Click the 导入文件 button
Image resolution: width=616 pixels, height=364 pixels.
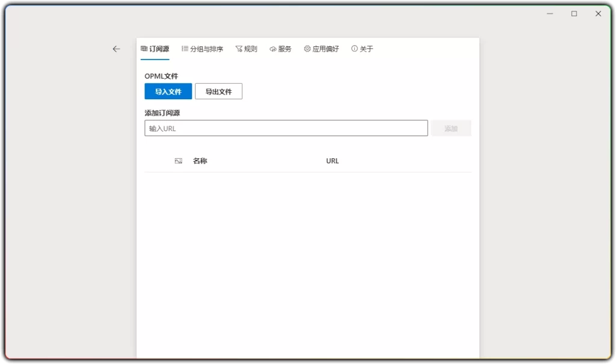pos(167,91)
